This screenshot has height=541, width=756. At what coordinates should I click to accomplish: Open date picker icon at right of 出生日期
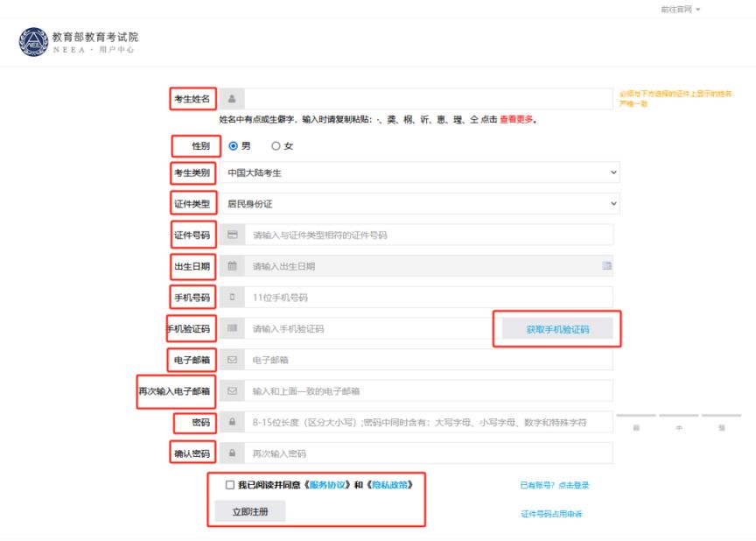(606, 265)
